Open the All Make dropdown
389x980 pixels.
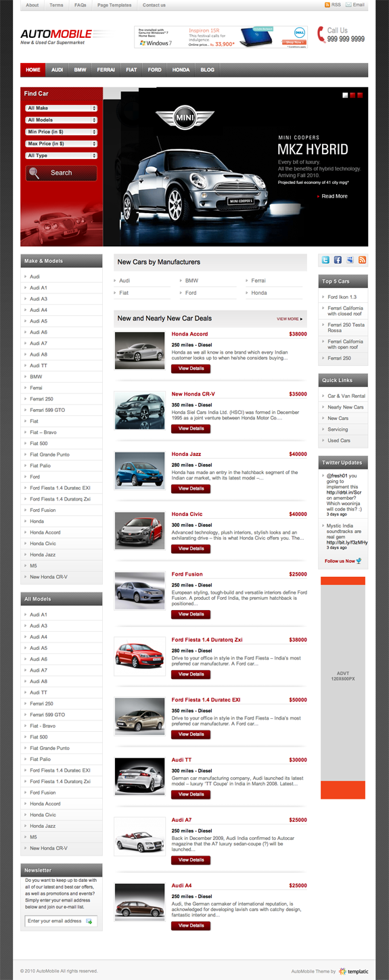click(62, 108)
